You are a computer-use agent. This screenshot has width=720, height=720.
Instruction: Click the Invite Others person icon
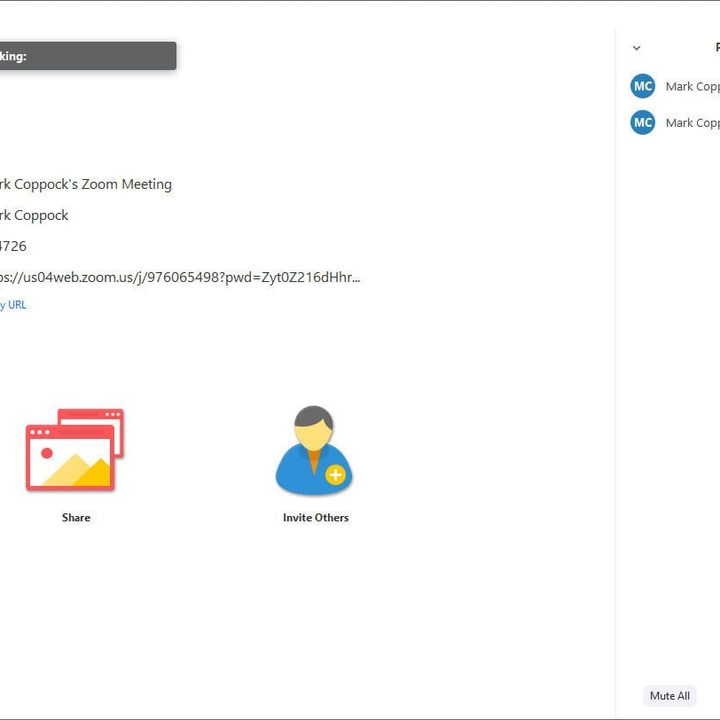click(314, 450)
